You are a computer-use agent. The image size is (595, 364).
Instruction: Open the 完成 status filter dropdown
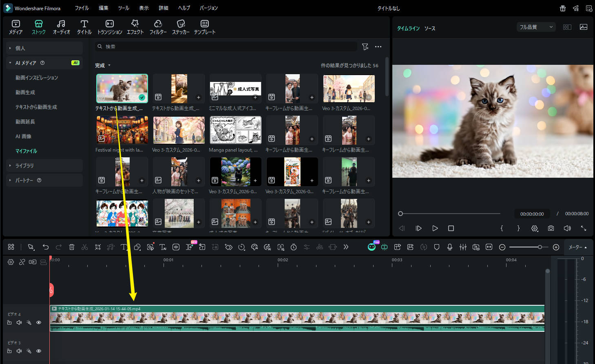pyautogui.click(x=103, y=66)
